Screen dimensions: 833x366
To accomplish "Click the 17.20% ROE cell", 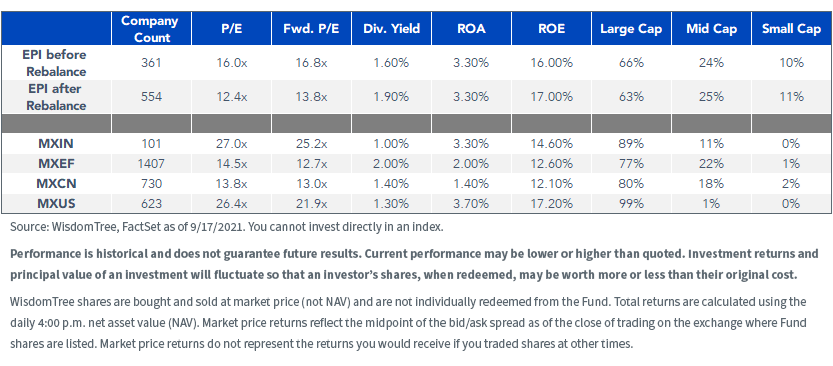I will coord(551,203).
